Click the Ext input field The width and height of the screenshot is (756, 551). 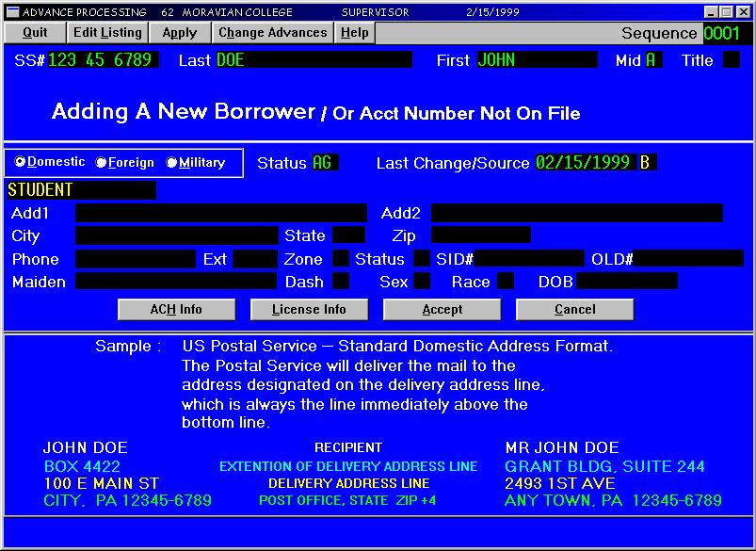255,259
